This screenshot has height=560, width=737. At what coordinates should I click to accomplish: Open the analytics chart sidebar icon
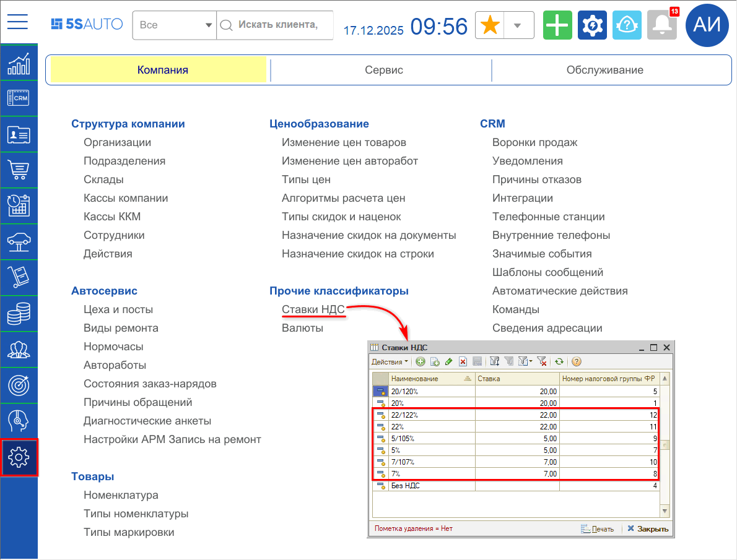[x=19, y=63]
